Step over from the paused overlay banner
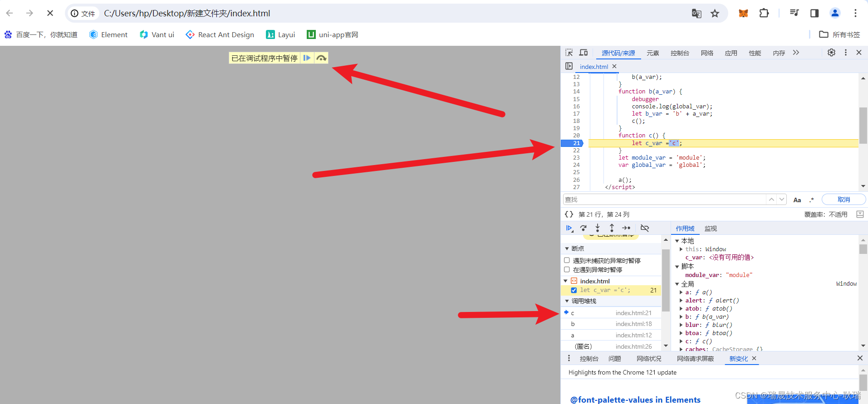 pyautogui.click(x=321, y=58)
